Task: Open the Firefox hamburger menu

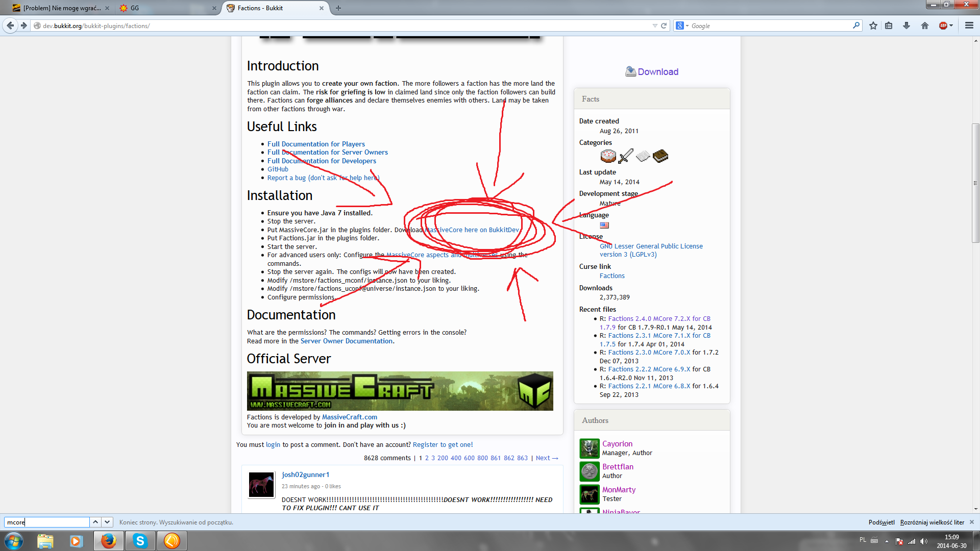Action: pos(969,26)
